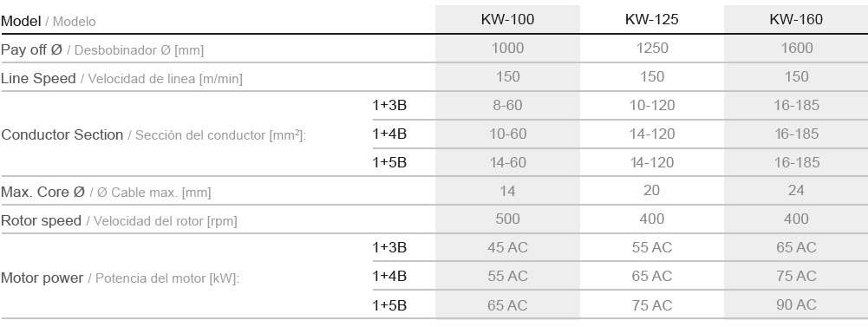The height and width of the screenshot is (327, 868).
Task: Click the KW-160 column header
Action: coord(796,19)
